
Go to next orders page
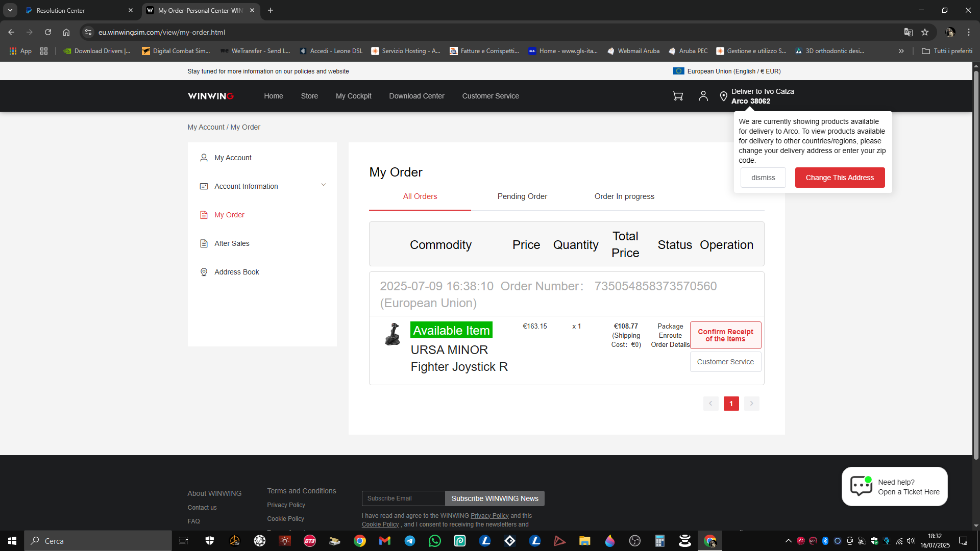tap(752, 404)
